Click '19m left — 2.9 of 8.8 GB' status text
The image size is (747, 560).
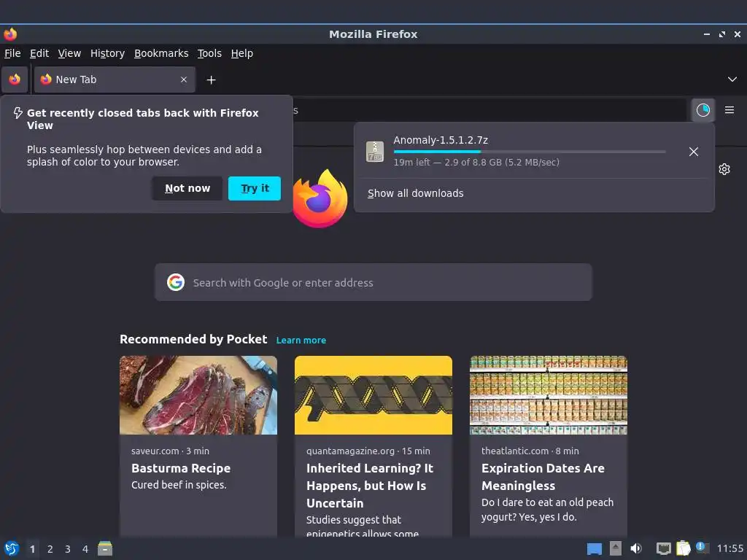476,162
